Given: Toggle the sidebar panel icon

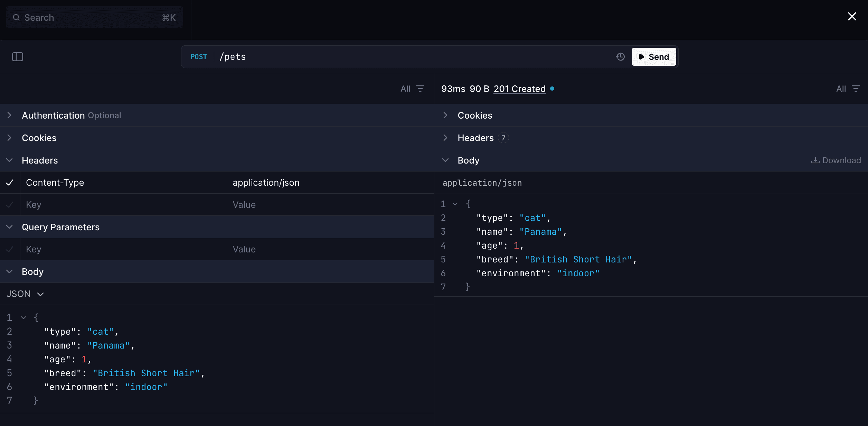Looking at the screenshot, I should (18, 56).
